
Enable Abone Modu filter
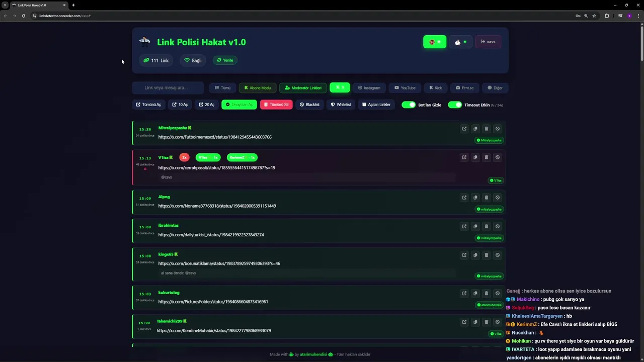tap(258, 88)
